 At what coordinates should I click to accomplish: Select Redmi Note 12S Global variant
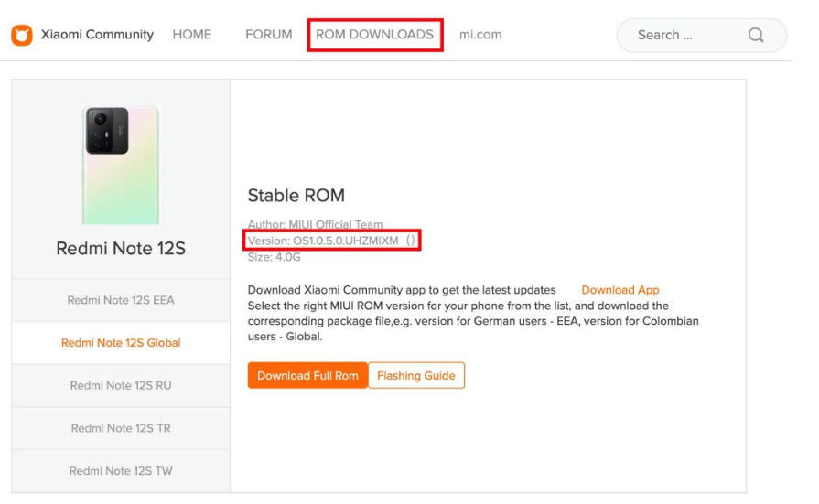[x=121, y=343]
